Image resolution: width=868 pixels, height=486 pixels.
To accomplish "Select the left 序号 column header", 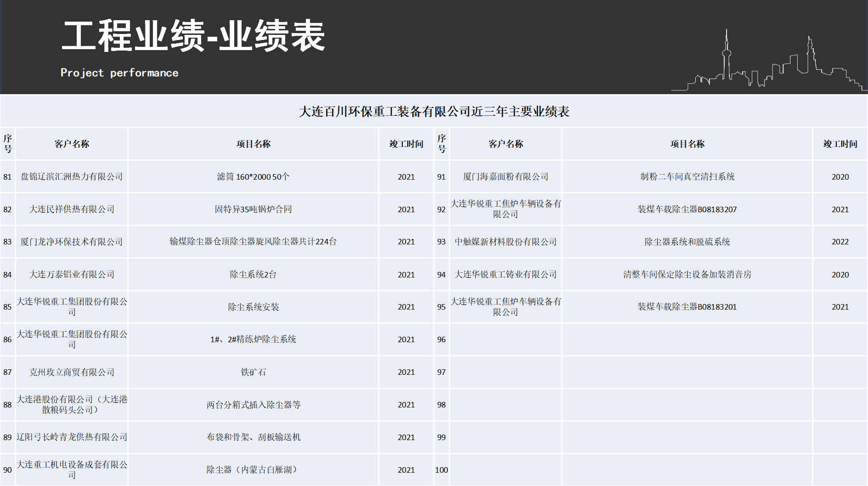I will (x=7, y=144).
